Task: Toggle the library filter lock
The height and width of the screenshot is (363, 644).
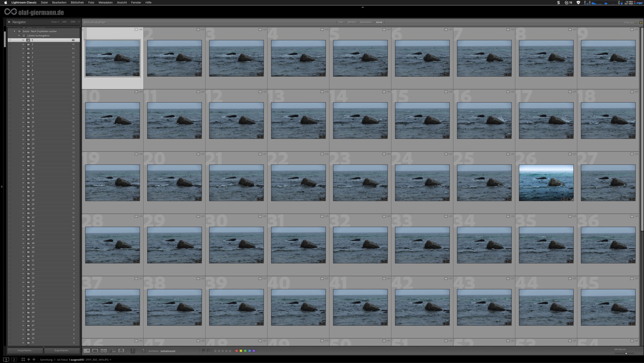Action: click(x=640, y=22)
